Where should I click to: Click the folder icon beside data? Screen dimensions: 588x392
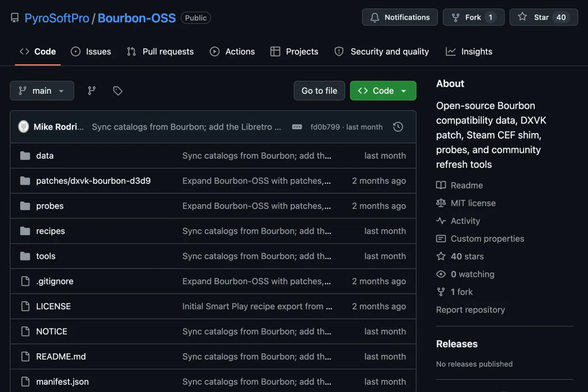click(25, 156)
